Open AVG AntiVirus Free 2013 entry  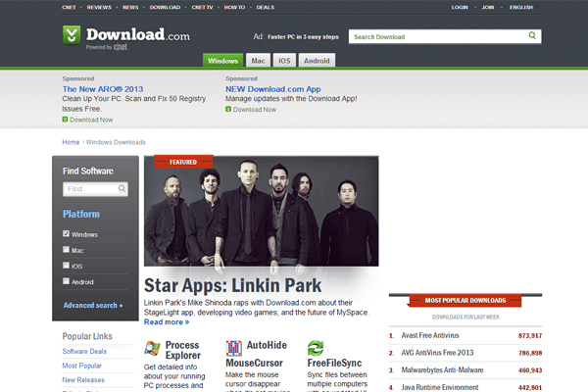coord(438,353)
